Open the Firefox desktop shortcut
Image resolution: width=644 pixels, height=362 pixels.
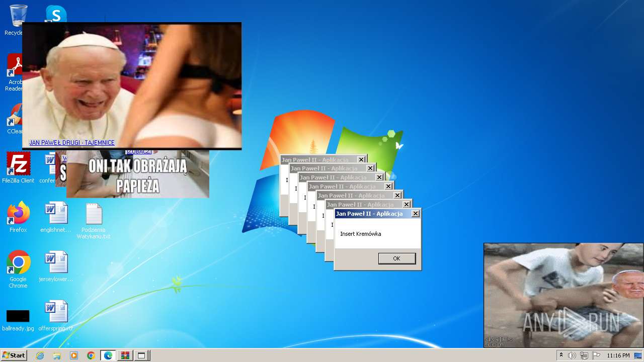pyautogui.click(x=18, y=217)
